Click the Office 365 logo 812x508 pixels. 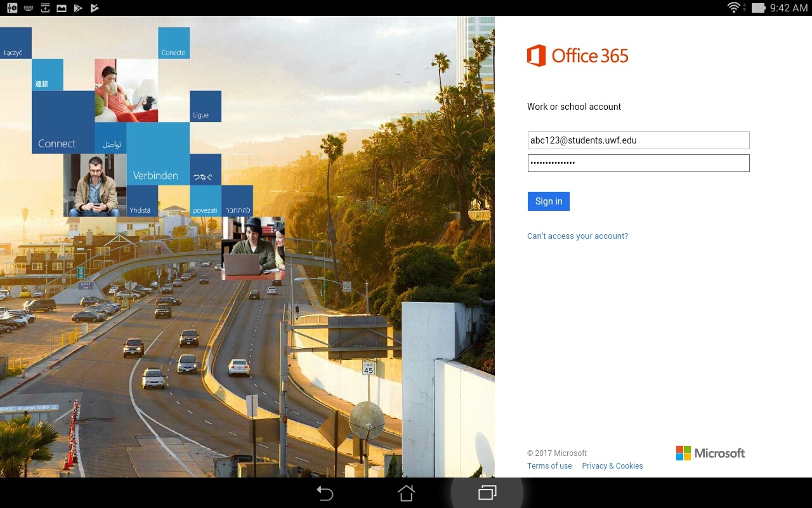[577, 56]
